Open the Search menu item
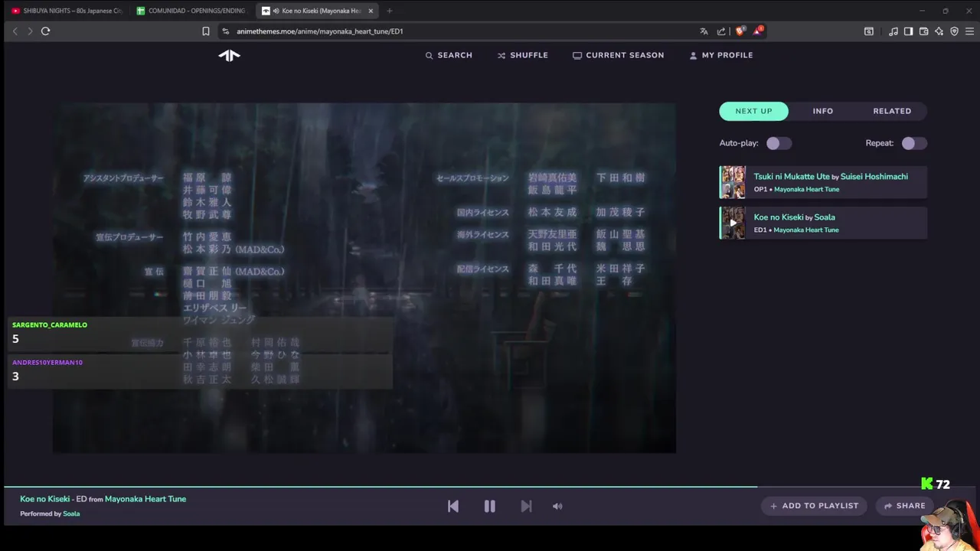The height and width of the screenshot is (551, 980). click(449, 55)
